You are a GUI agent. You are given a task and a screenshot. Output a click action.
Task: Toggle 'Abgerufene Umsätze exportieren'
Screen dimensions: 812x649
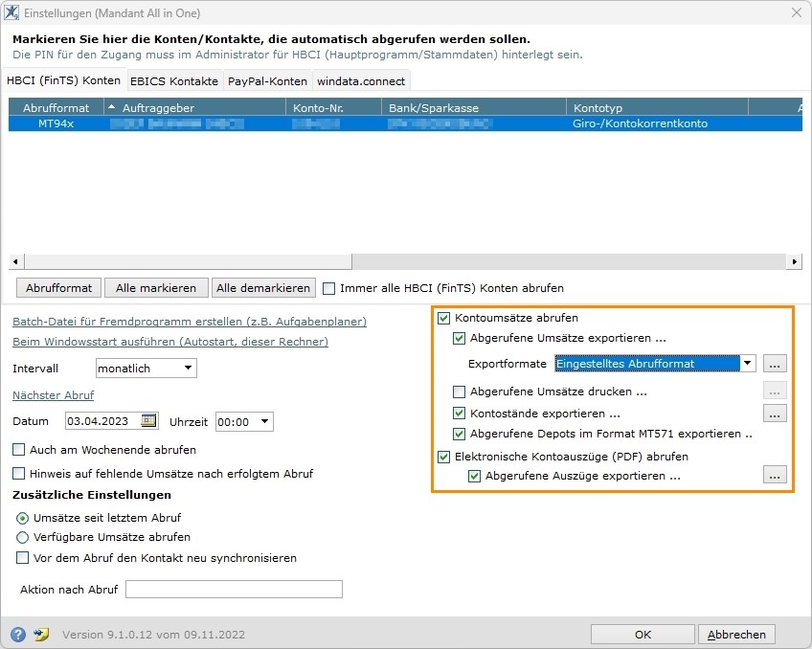tap(459, 339)
